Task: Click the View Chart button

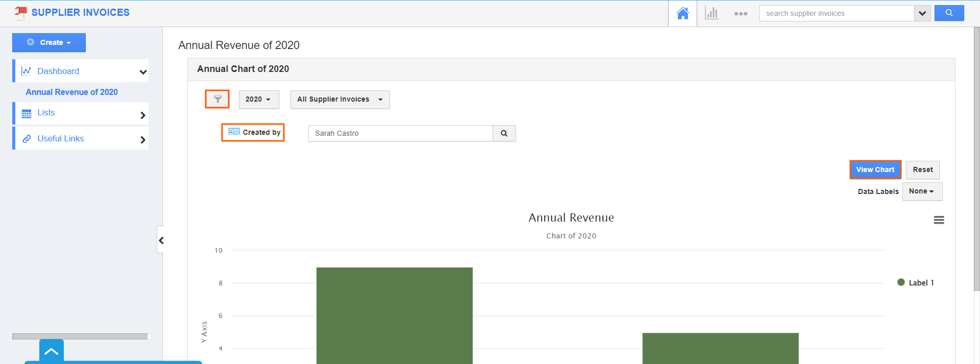Action: pyautogui.click(x=875, y=169)
